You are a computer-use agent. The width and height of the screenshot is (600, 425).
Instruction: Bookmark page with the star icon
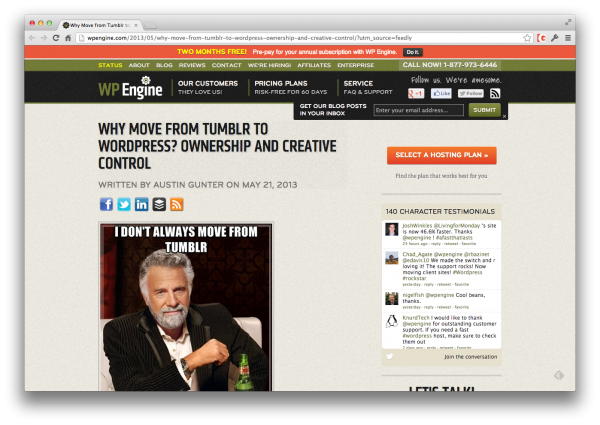(527, 38)
